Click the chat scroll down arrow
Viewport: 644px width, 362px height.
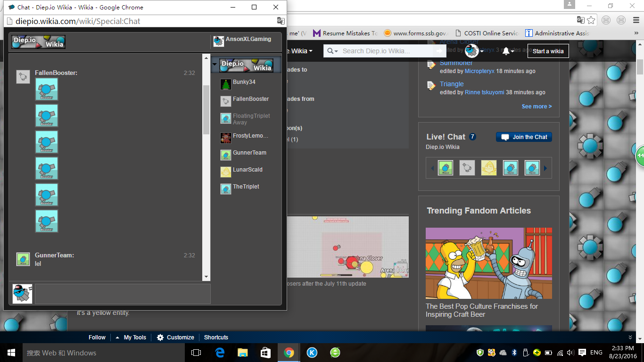pos(206,277)
